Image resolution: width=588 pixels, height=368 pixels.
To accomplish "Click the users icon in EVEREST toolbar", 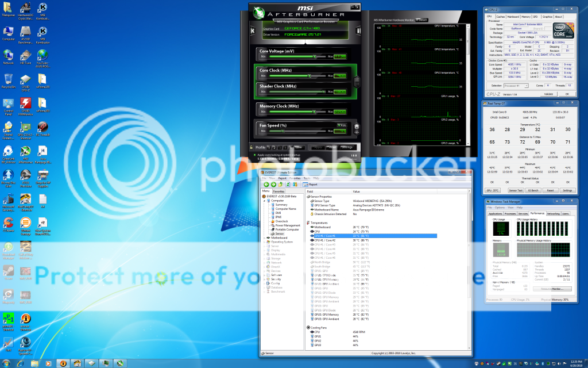I will [295, 185].
